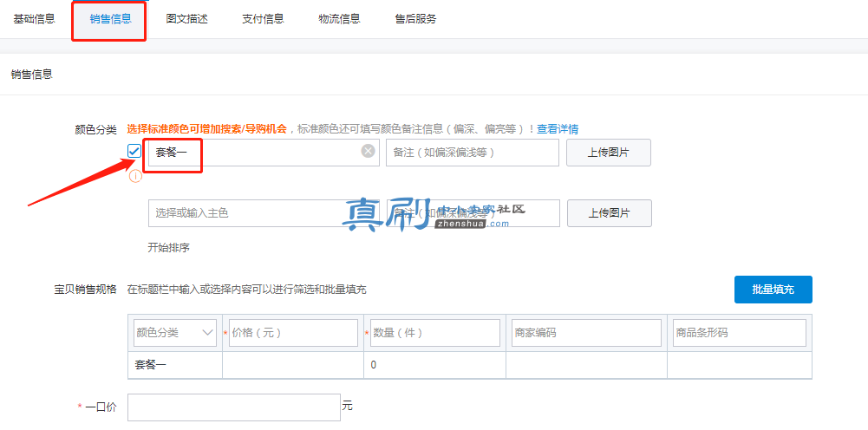This screenshot has width=868, height=430.
Task: Select the 支付信息 tab
Action: [263, 19]
